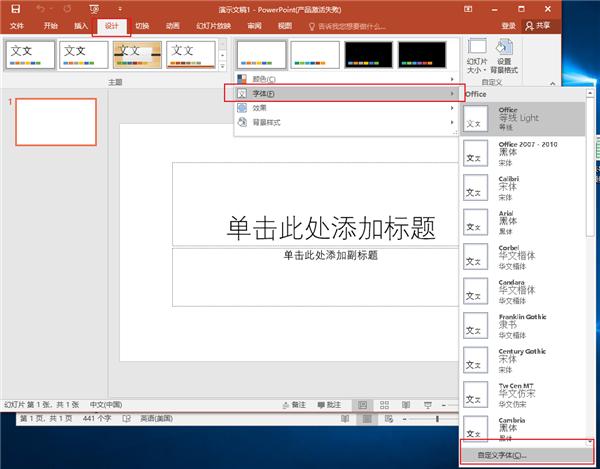The width and height of the screenshot is (600, 469).
Task: Start Slide Show icon in status bar
Action: [x=428, y=405]
